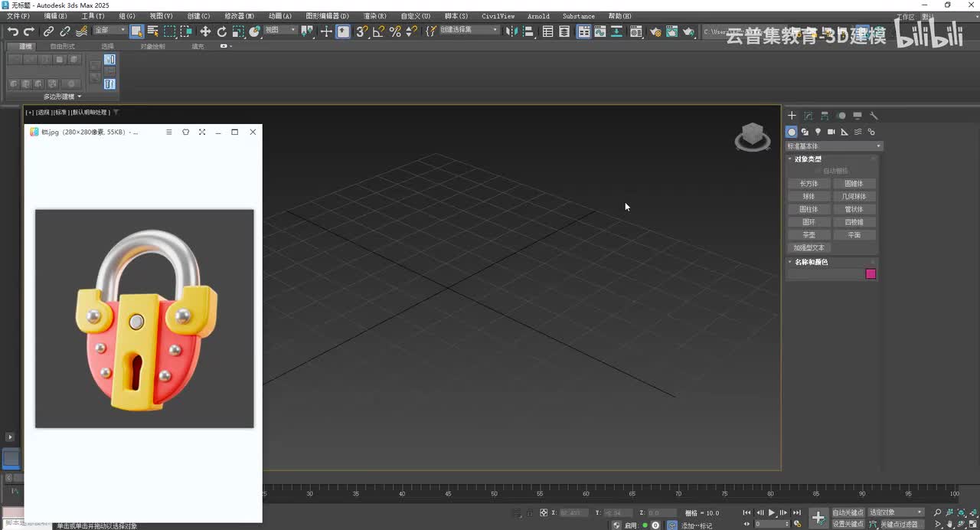Open the 标准基本体 primitive type dropdown
Screen dimensions: 980x530
[834, 146]
